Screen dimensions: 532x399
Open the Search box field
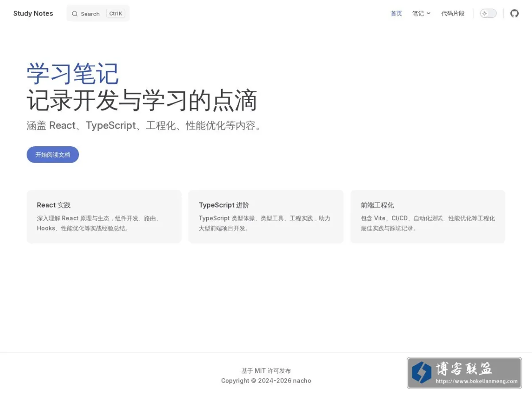[x=98, y=13]
